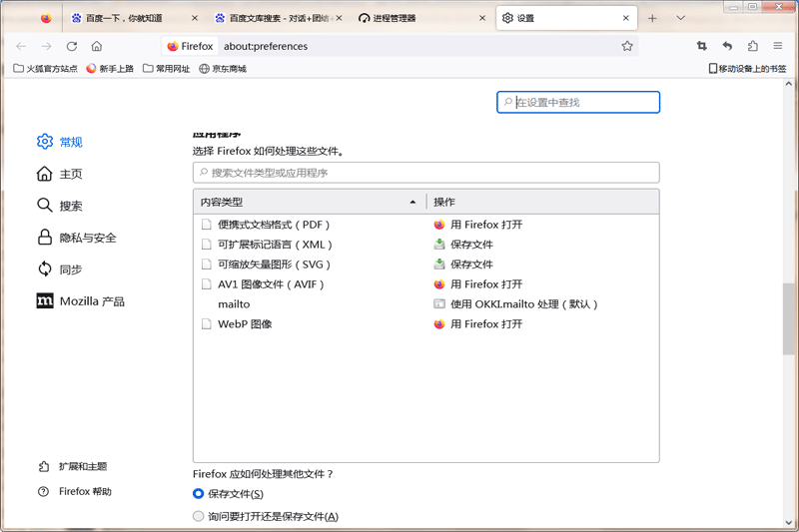Go forward one page
The image size is (799, 532).
pyautogui.click(x=46, y=46)
